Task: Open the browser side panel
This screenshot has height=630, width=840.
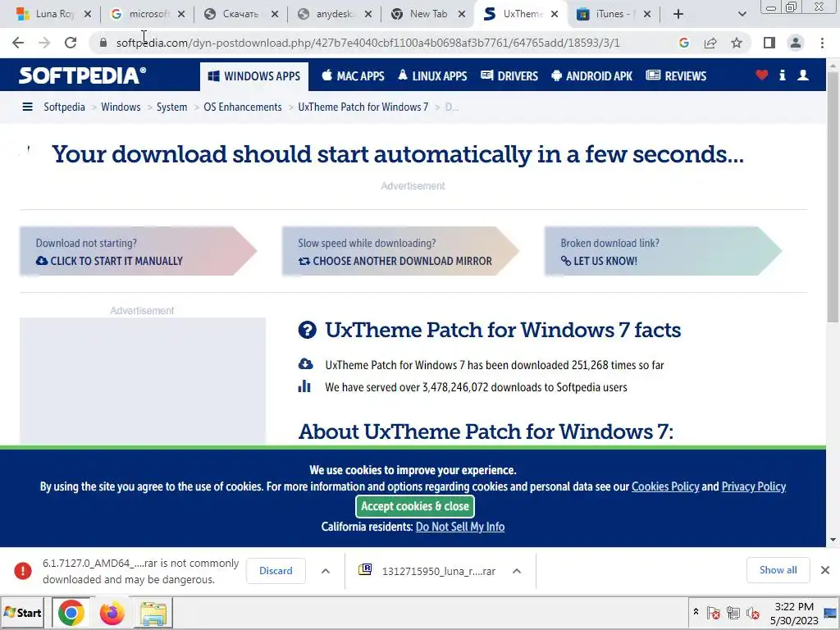Action: coord(769,43)
